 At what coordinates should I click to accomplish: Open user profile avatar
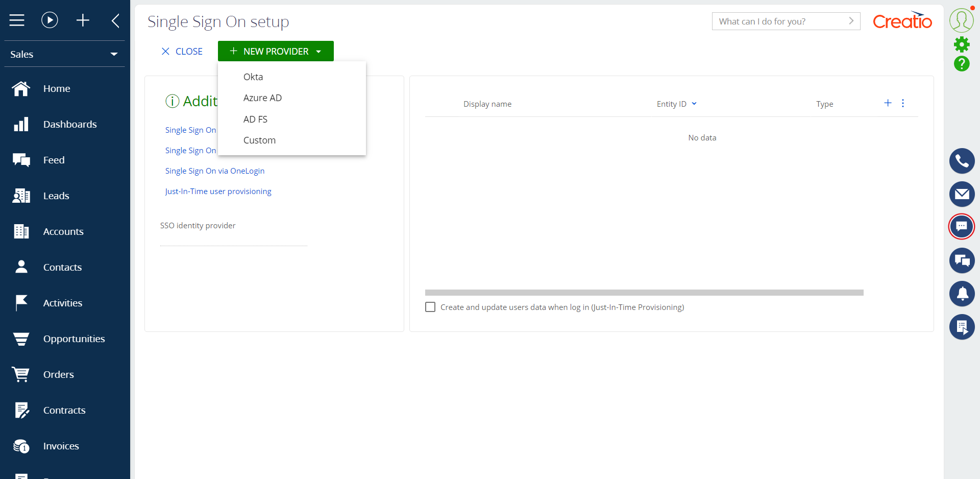tap(962, 20)
